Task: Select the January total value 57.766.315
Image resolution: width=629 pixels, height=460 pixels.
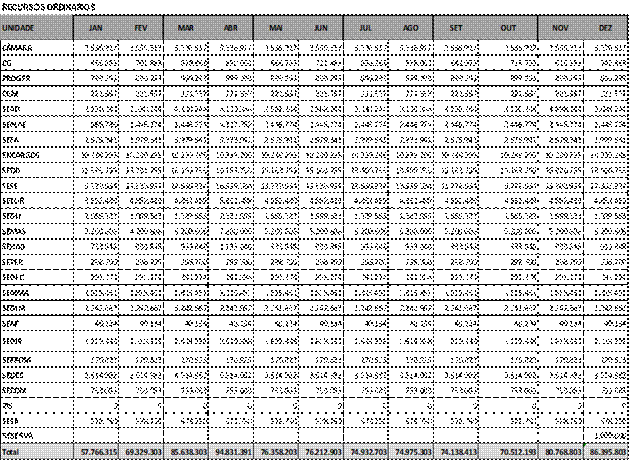Action: pos(97,452)
